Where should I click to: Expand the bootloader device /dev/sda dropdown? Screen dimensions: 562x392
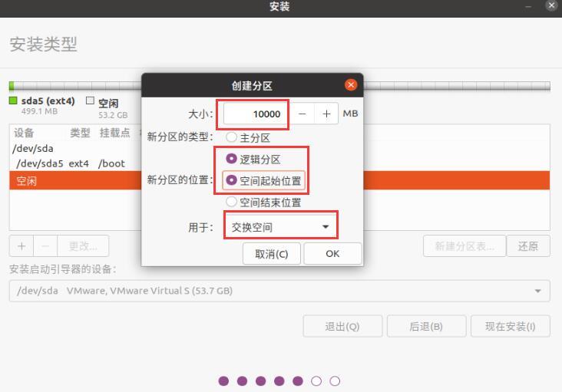(x=279, y=291)
